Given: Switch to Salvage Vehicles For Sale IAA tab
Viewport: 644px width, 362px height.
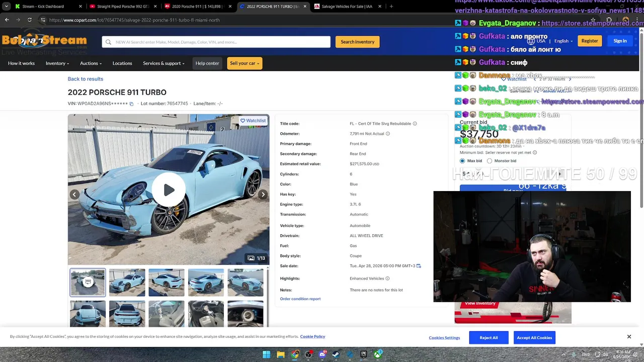Looking at the screenshot, I should point(347,7).
